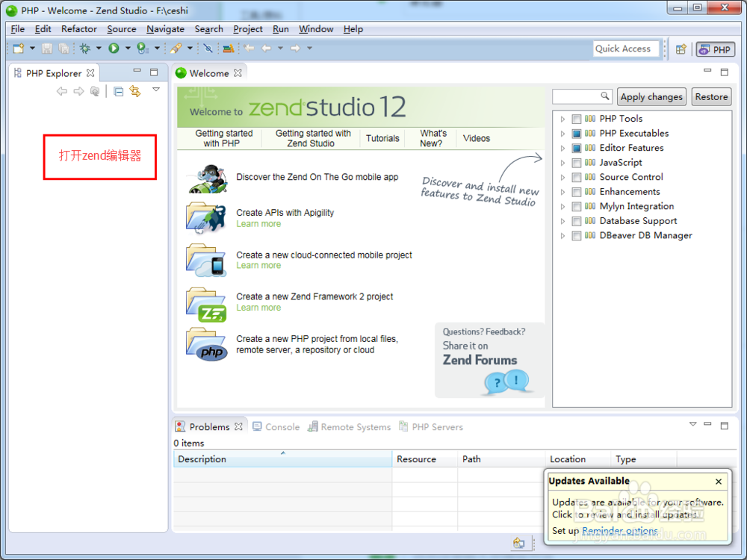Select the Tutorials tab
This screenshot has height=560, width=747.
tap(382, 138)
